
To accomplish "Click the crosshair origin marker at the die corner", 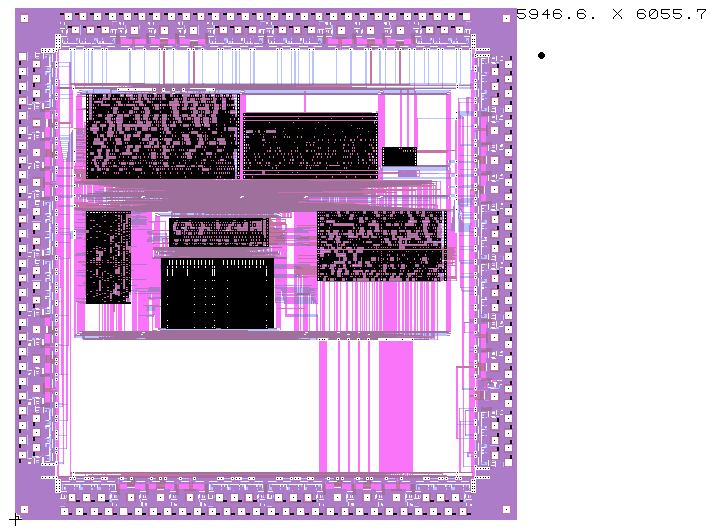I will (x=14, y=518).
